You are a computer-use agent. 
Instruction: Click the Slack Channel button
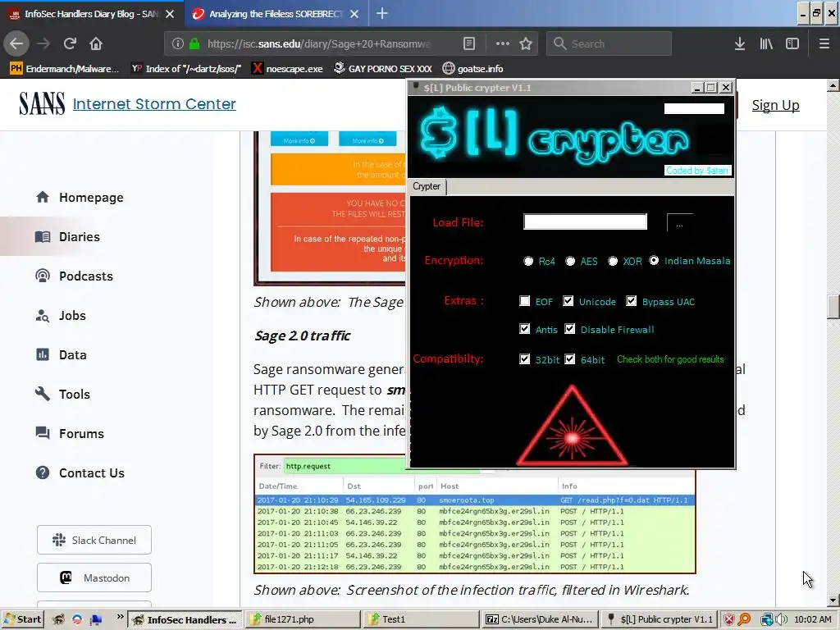tap(94, 540)
